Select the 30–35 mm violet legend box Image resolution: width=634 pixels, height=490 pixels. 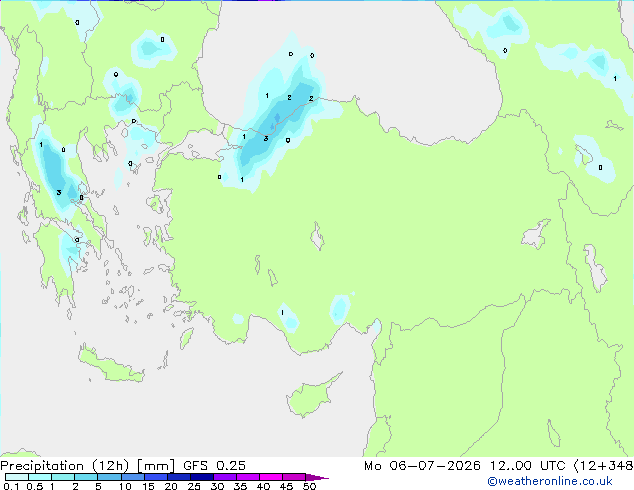[x=224, y=477]
